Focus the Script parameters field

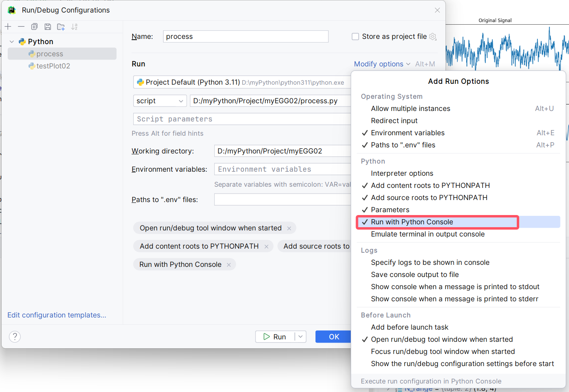tap(242, 119)
